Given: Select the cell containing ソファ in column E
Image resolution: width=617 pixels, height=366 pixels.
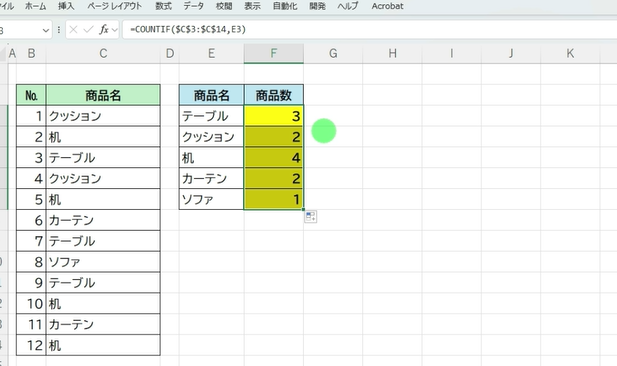Looking at the screenshot, I should (x=211, y=199).
